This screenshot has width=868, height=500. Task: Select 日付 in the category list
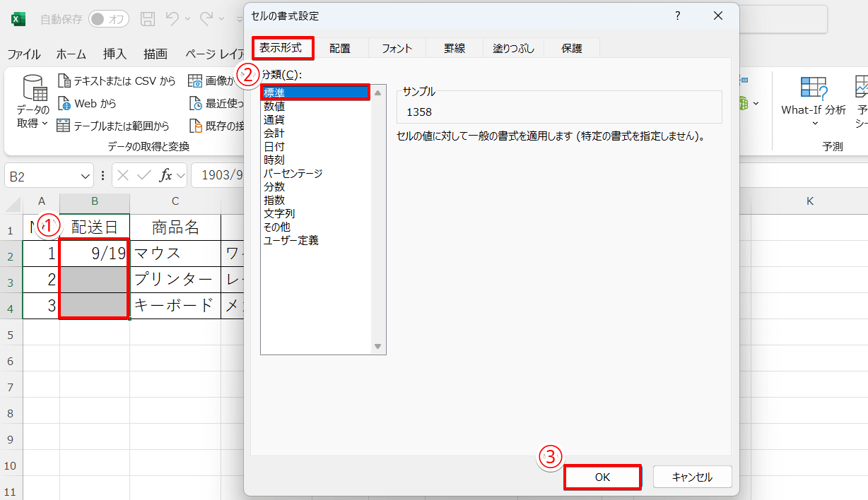tap(274, 147)
